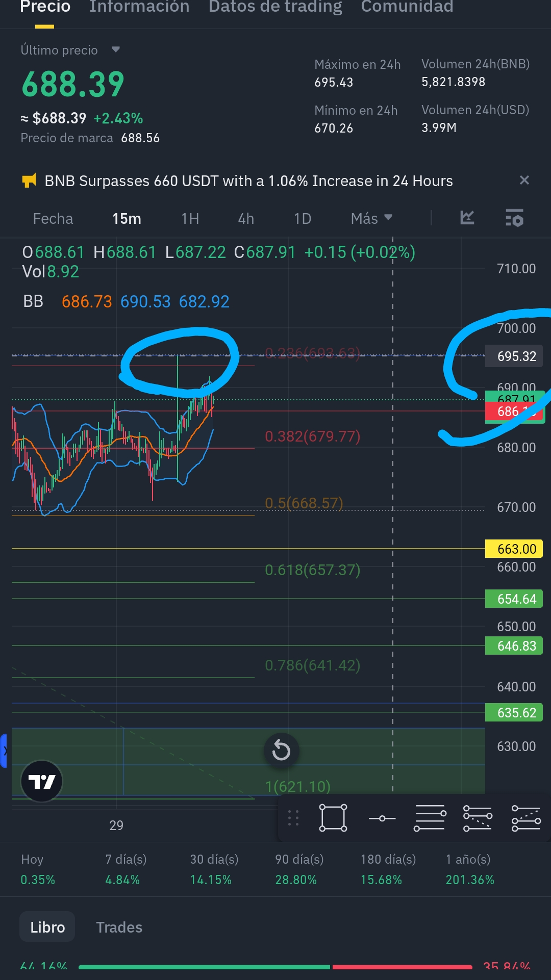Tap the yellow 663.00 price label

point(514,549)
